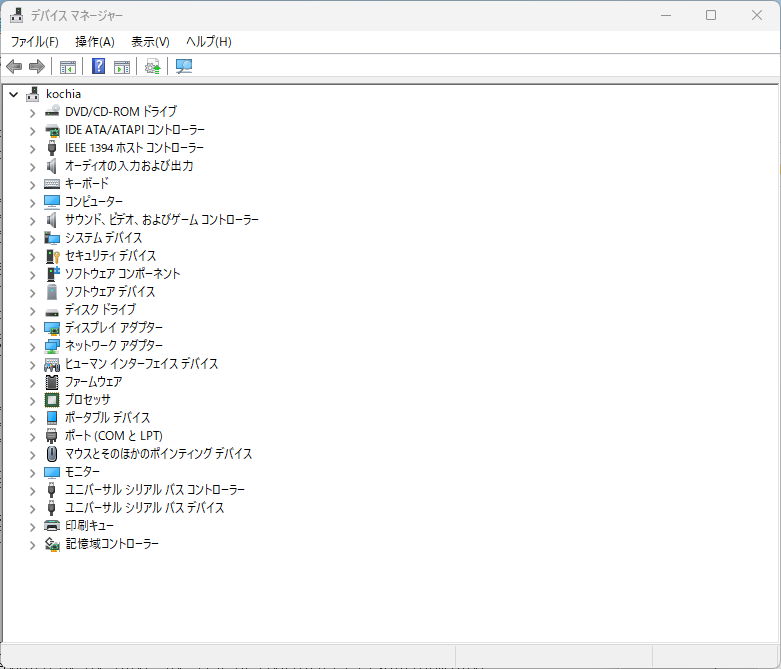This screenshot has height=669, width=781.
Task: Click the DVD/CD-ROM ドライブ drive icon
Action: [x=52, y=112]
